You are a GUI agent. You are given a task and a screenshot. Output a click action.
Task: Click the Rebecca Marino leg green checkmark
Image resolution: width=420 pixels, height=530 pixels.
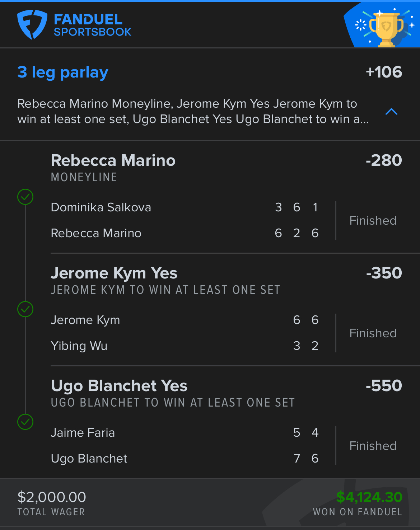(x=25, y=197)
